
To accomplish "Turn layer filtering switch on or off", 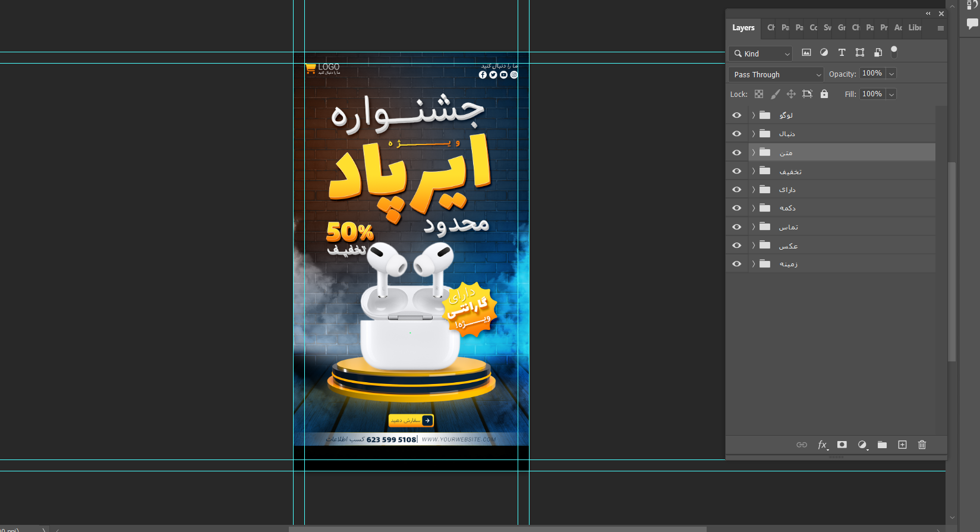I will point(894,52).
